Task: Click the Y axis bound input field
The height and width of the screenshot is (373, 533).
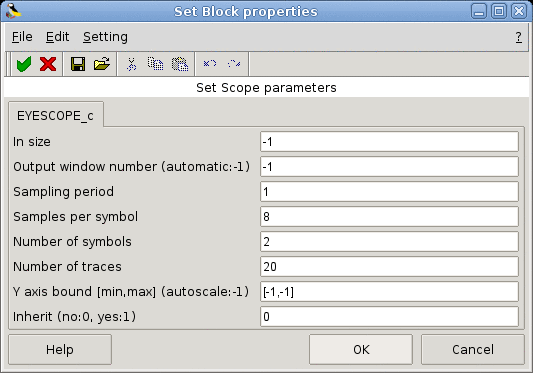Action: [389, 292]
